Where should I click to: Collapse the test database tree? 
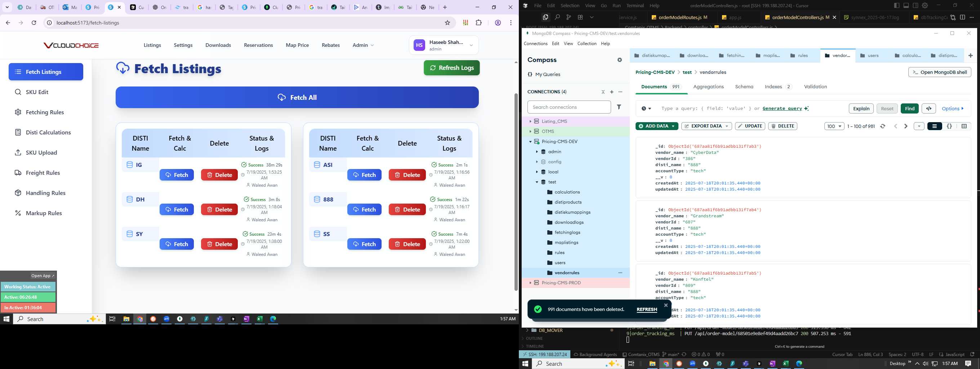coord(537,182)
